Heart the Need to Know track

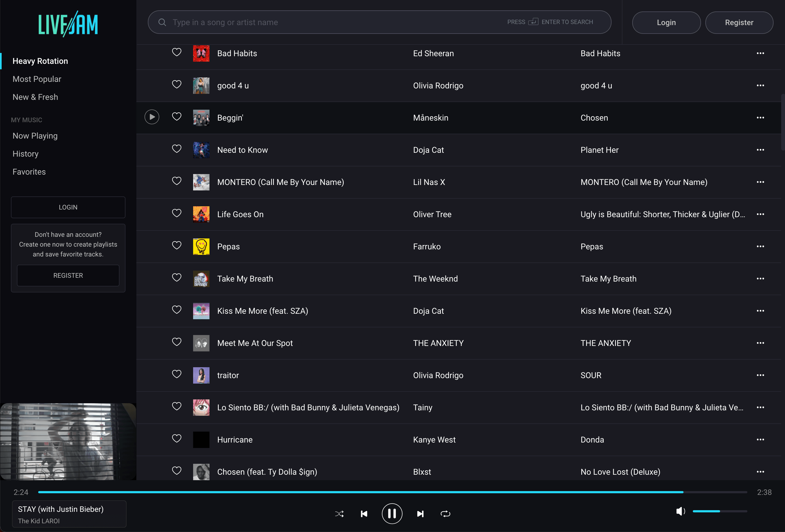177,149
